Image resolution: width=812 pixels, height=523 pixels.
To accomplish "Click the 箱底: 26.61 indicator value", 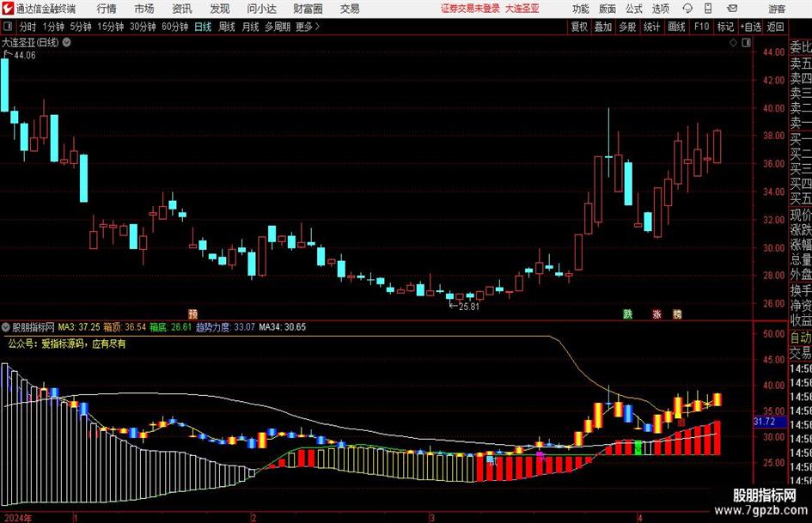I will 171,327.
